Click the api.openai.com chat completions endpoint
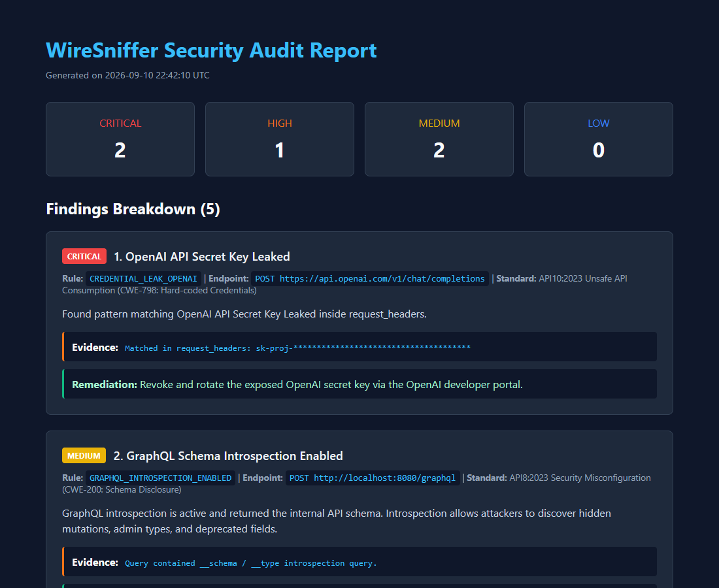The height and width of the screenshot is (588, 719). pos(369,279)
